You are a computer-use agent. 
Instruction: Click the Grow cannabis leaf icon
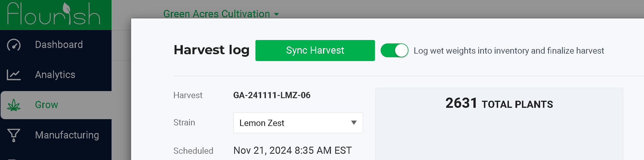pos(14,105)
